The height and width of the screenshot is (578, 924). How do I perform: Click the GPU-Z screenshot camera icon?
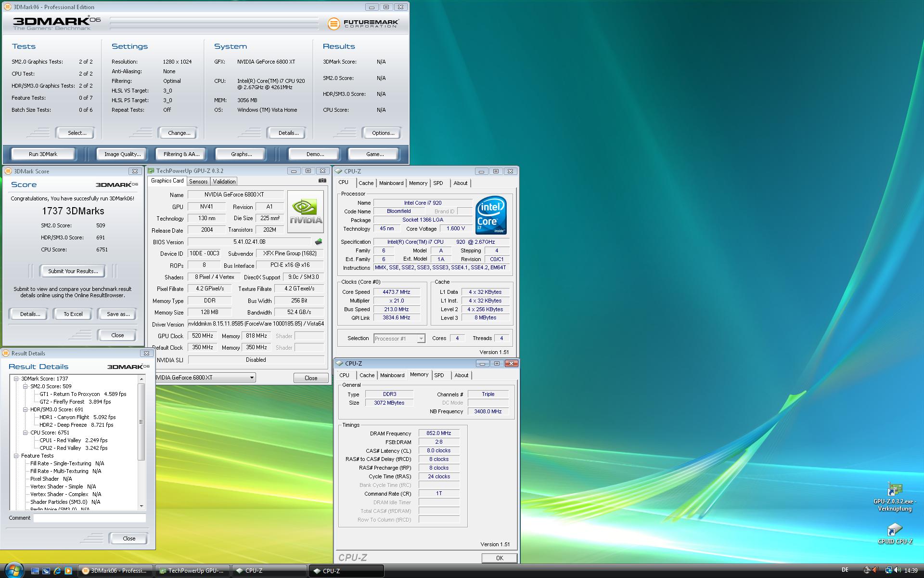[x=322, y=181]
